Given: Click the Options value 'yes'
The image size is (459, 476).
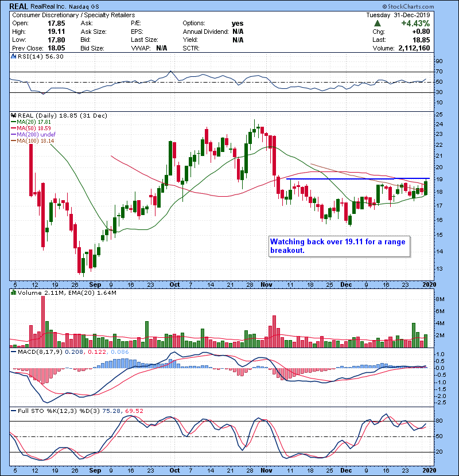Looking at the screenshot, I should click(238, 24).
